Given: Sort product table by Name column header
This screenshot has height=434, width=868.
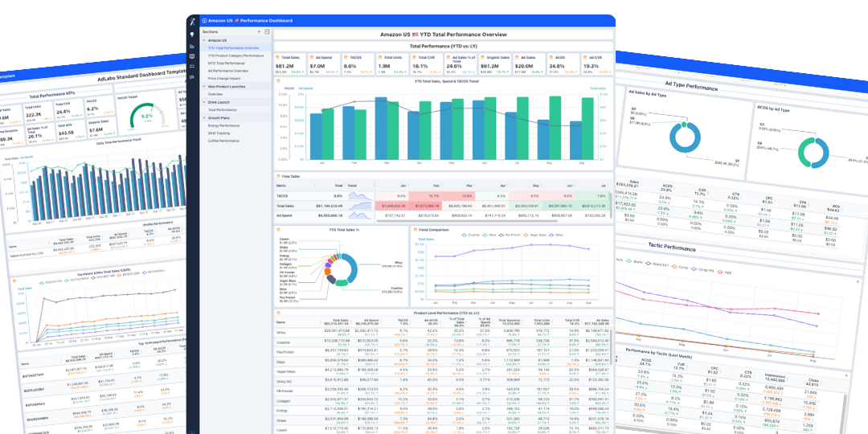Looking at the screenshot, I should (280, 321).
